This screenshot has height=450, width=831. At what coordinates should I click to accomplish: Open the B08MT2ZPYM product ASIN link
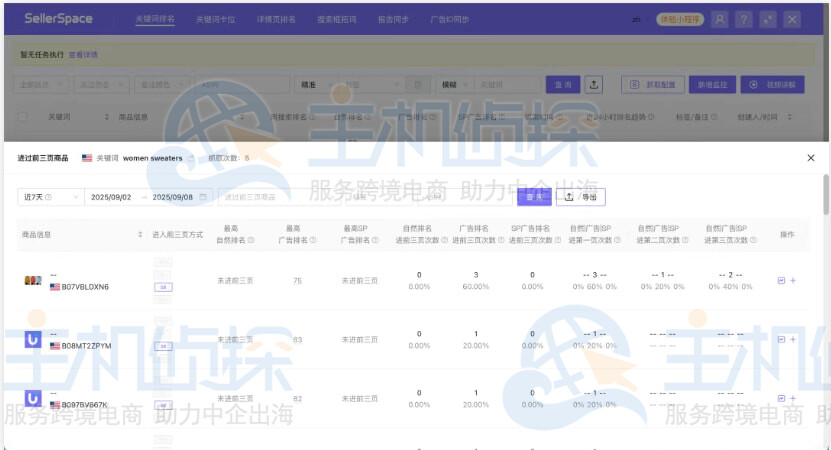pos(87,345)
